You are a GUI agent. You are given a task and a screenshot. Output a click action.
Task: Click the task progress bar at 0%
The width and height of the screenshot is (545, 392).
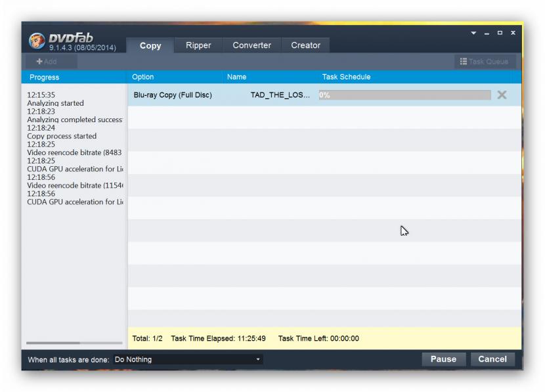pos(404,95)
